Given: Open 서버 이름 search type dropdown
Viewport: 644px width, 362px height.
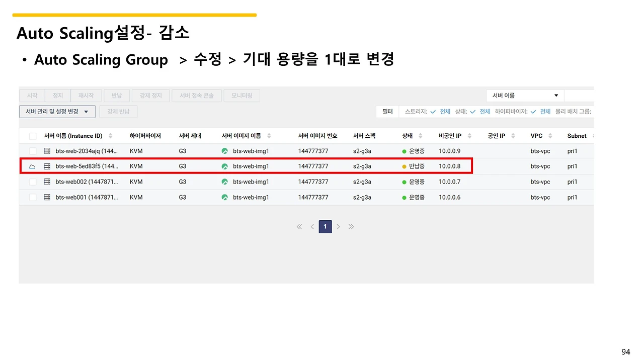Looking at the screenshot, I should coord(525,96).
